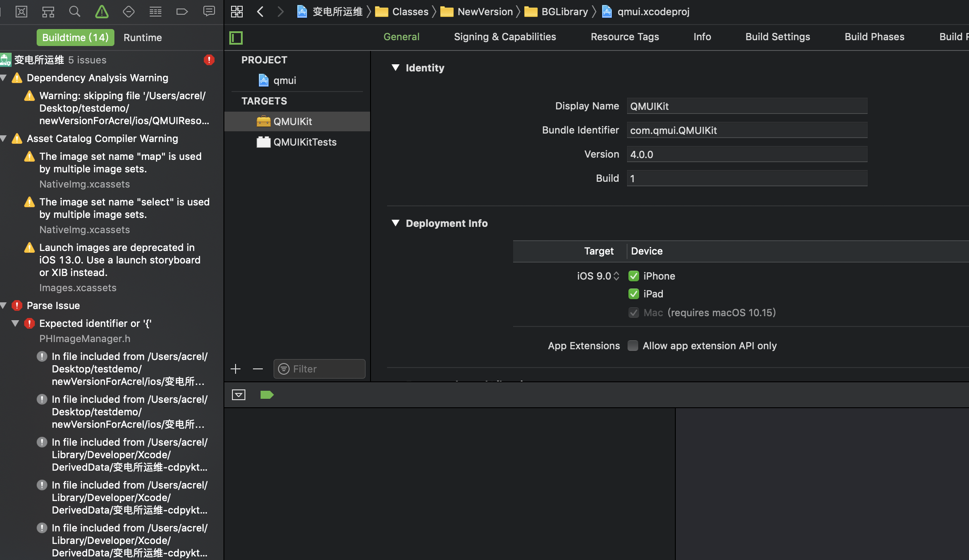The height and width of the screenshot is (560, 969).
Task: Switch to the Build Settings tab
Action: (777, 37)
